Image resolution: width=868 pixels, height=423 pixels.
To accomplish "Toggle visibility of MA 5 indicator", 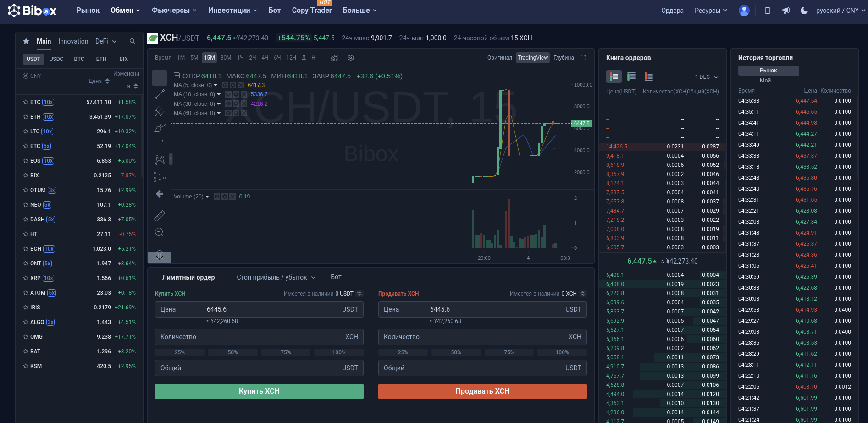I will 225,85.
